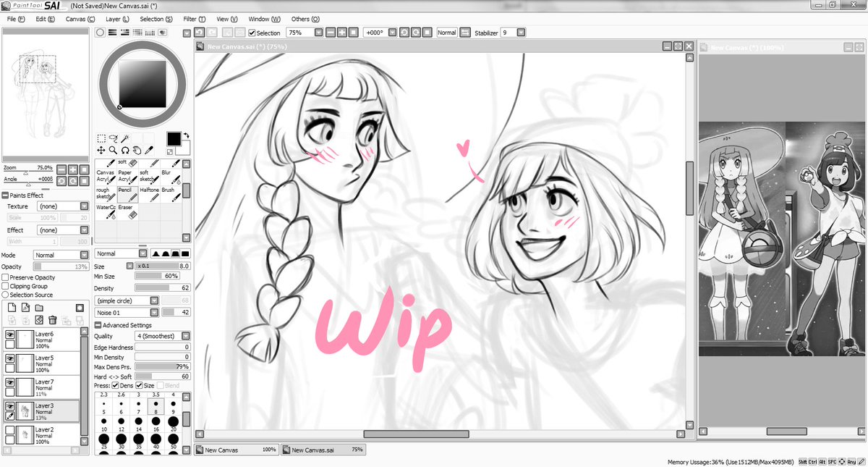Image resolution: width=868 pixels, height=467 pixels.
Task: Swap foreground and background colors
Action: coord(185,135)
